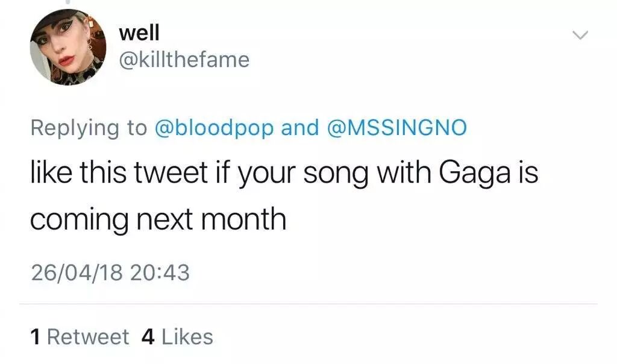Click the word "Likes" label
The width and height of the screenshot is (617, 364).
[x=187, y=336]
